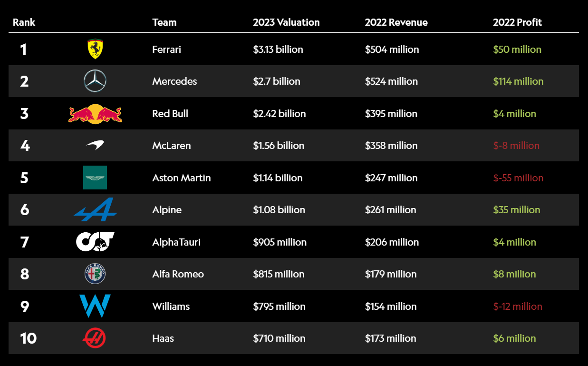588x366 pixels.
Task: Select the 2022 Profit column header
Action: [517, 22]
